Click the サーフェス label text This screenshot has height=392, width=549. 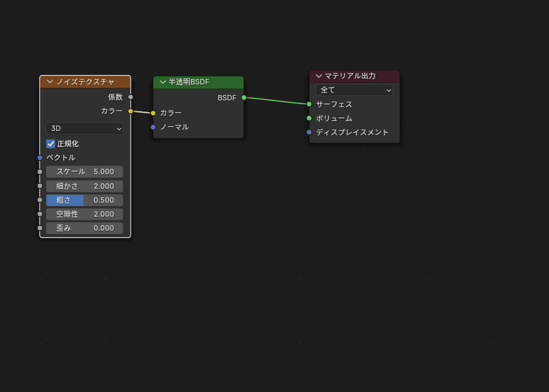tap(334, 104)
